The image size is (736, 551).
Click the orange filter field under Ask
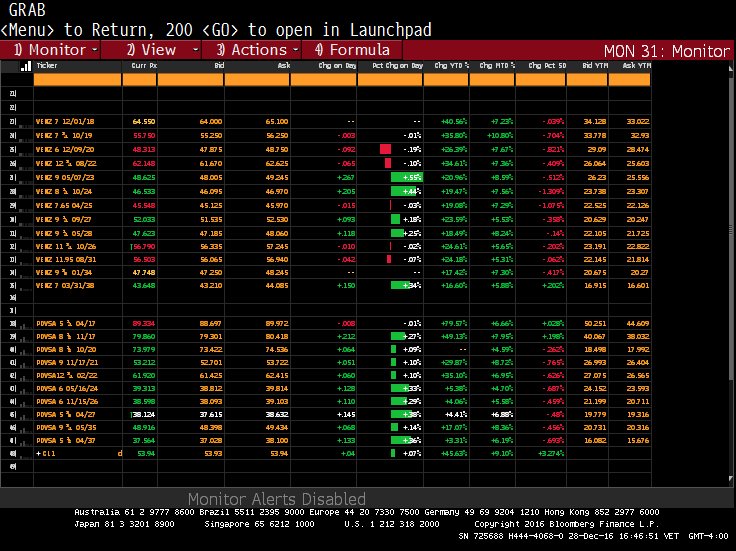pos(257,80)
